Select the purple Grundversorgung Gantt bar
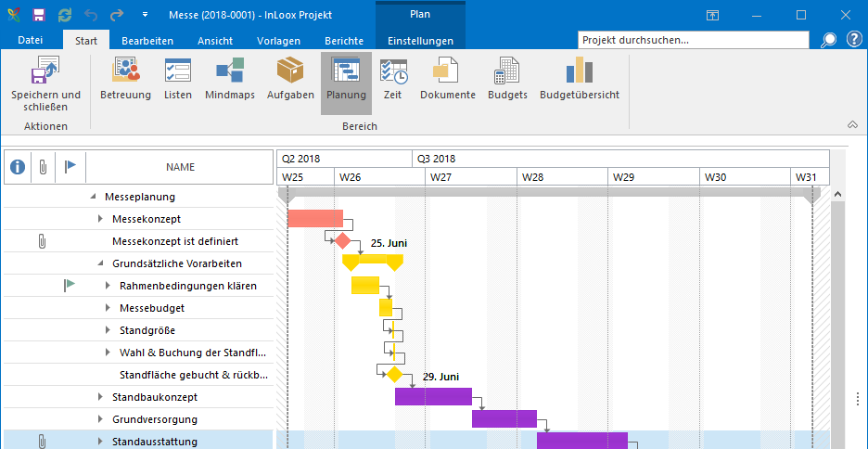The image size is (868, 449). (504, 418)
